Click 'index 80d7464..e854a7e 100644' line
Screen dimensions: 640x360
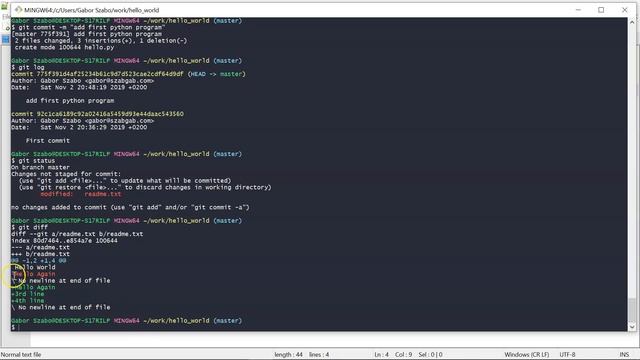pos(64,241)
